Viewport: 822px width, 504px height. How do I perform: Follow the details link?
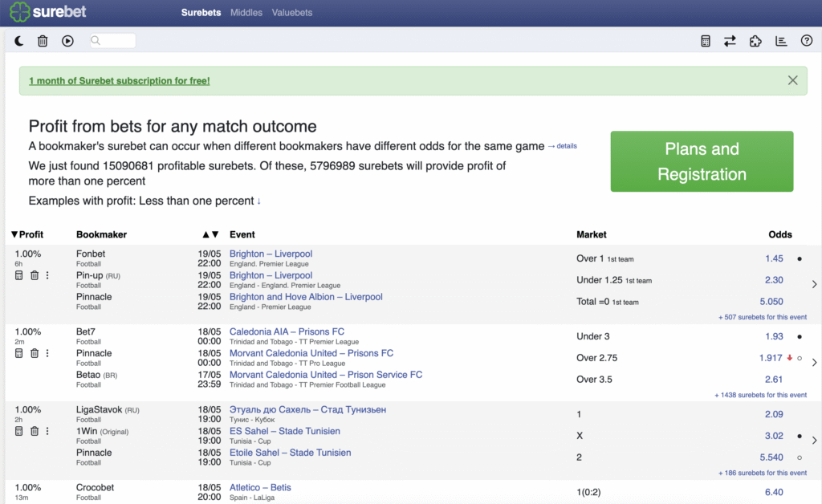[x=563, y=146]
